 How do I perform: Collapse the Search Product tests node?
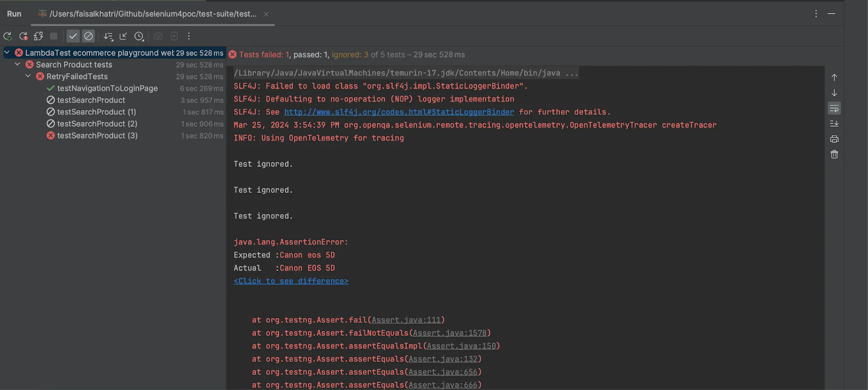[x=17, y=65]
